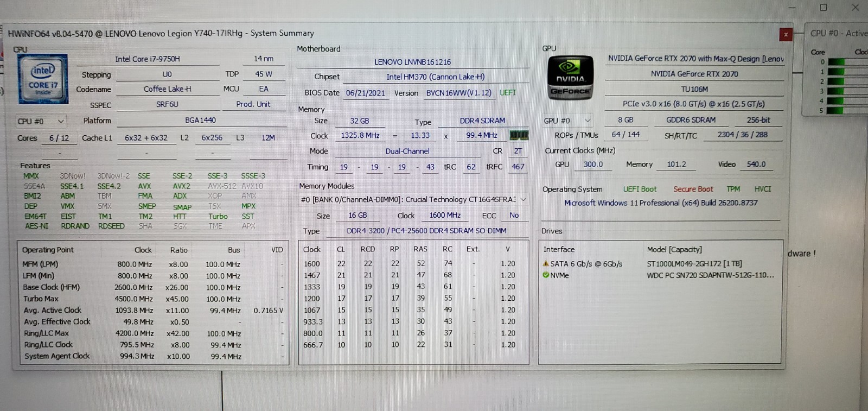Click the GPU clock 300.0 value
The width and height of the screenshot is (868, 411).
pyautogui.click(x=593, y=165)
